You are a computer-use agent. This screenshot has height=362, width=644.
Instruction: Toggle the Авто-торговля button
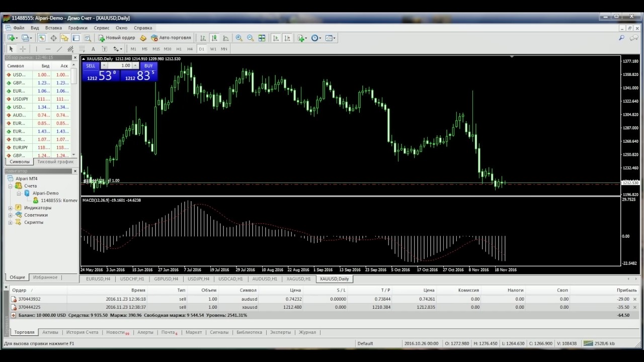click(171, 38)
